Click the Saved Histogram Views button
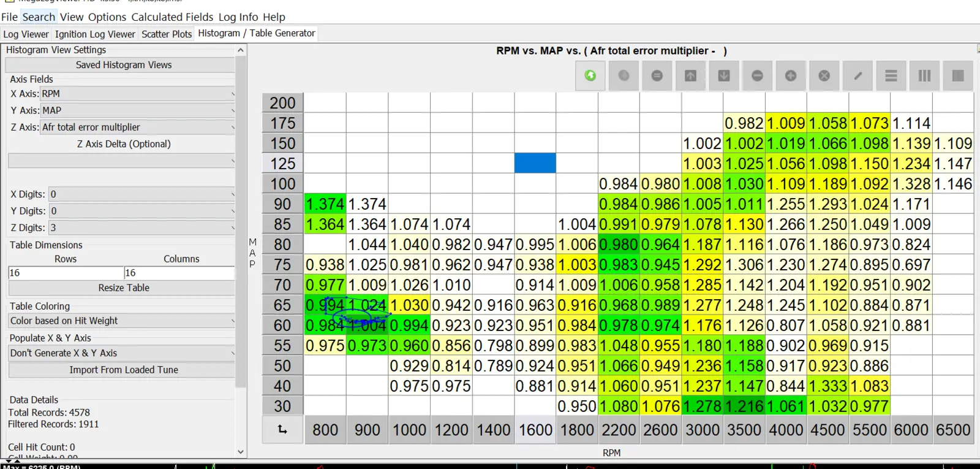980x469 pixels. pos(120,65)
